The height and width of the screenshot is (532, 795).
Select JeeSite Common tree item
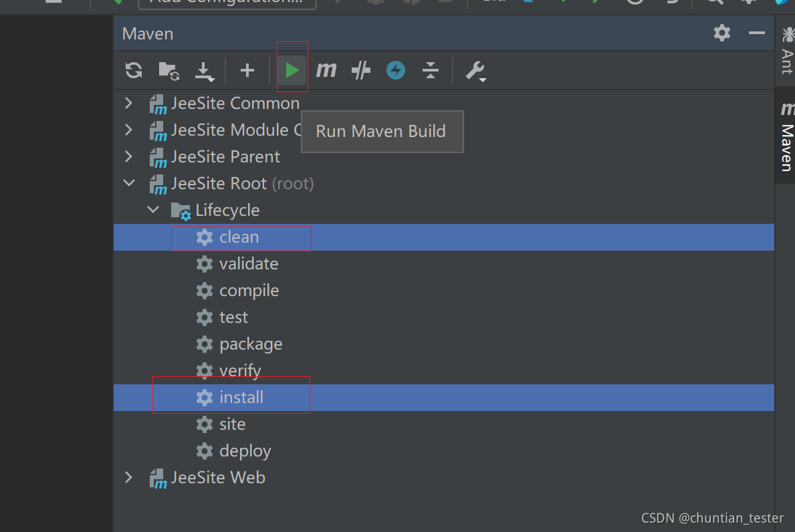pos(444,104)
